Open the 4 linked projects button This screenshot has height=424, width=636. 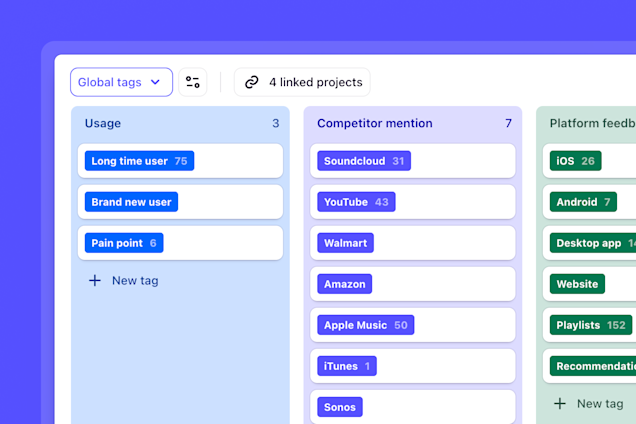302,82
